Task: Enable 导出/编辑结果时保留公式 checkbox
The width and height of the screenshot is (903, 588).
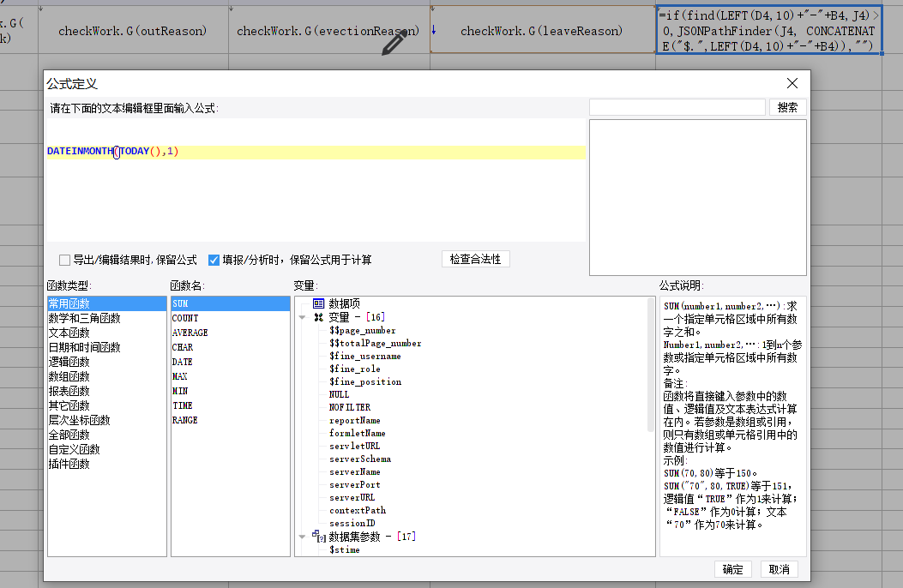Action: point(64,260)
